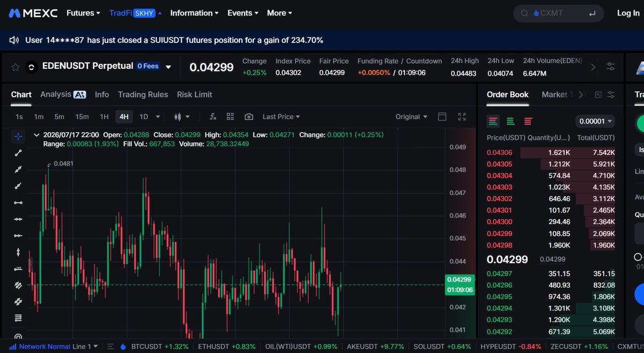The height and width of the screenshot is (353, 644).
Task: Click ask price 0.04306 in order book
Action: (499, 153)
